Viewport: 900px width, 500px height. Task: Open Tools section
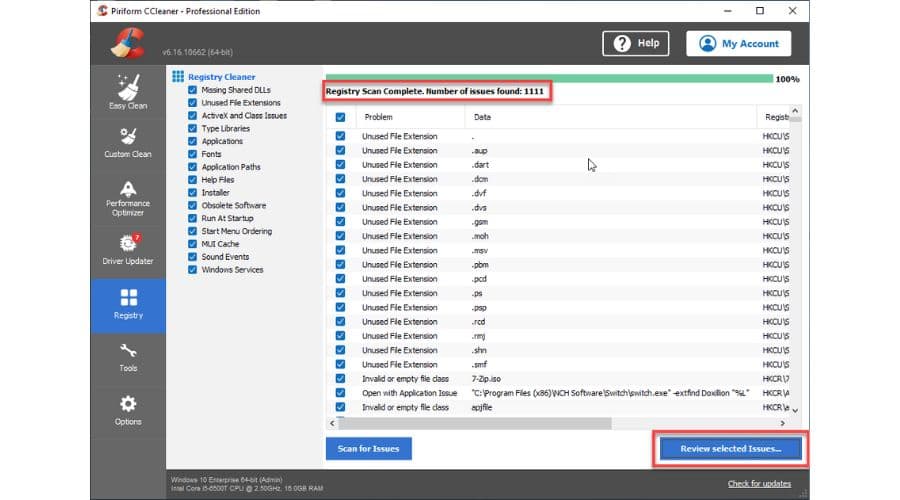[128, 358]
